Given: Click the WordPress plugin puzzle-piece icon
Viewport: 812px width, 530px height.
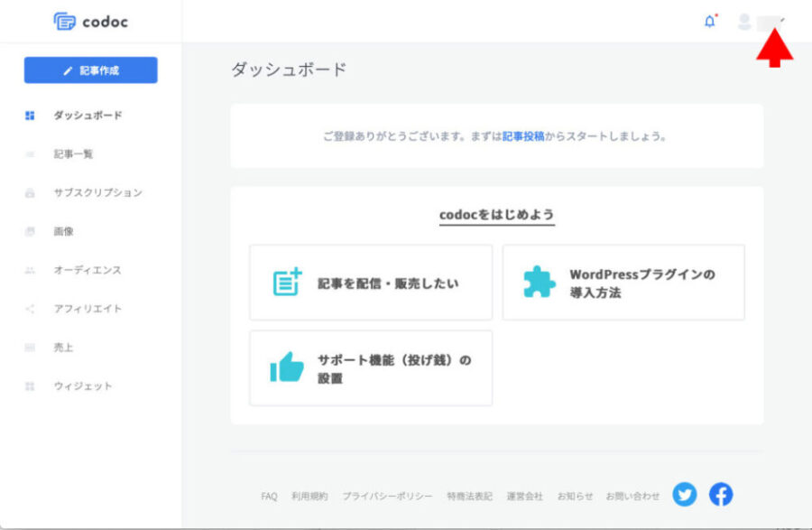Looking at the screenshot, I should 540,283.
